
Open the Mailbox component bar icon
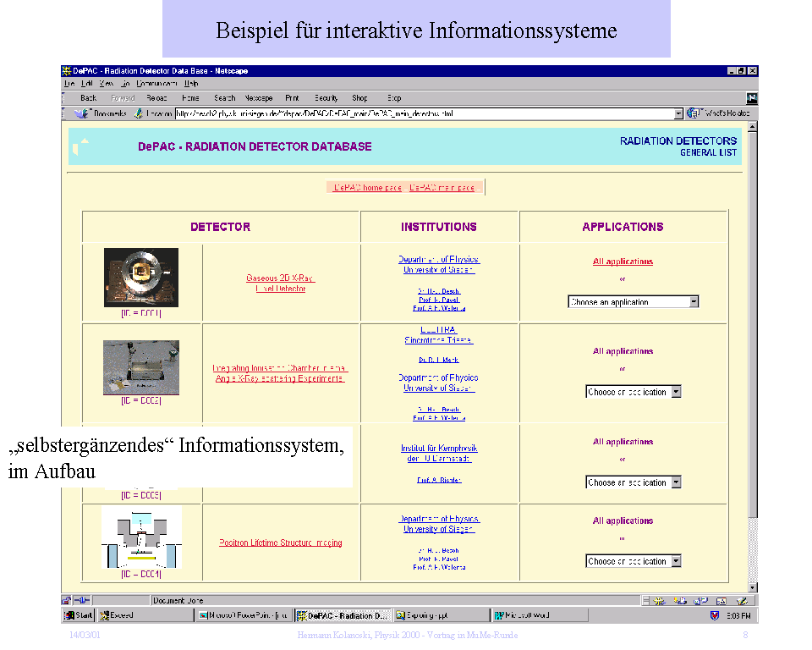680,601
